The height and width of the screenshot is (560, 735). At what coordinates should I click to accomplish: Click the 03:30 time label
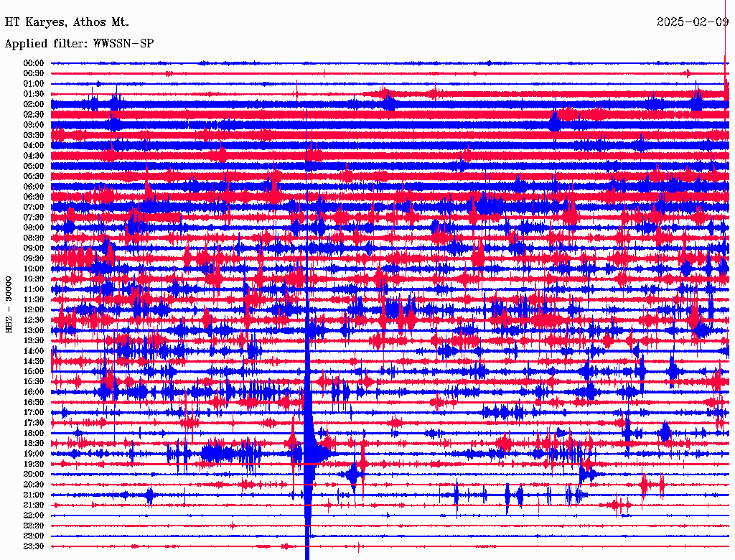pyautogui.click(x=34, y=135)
